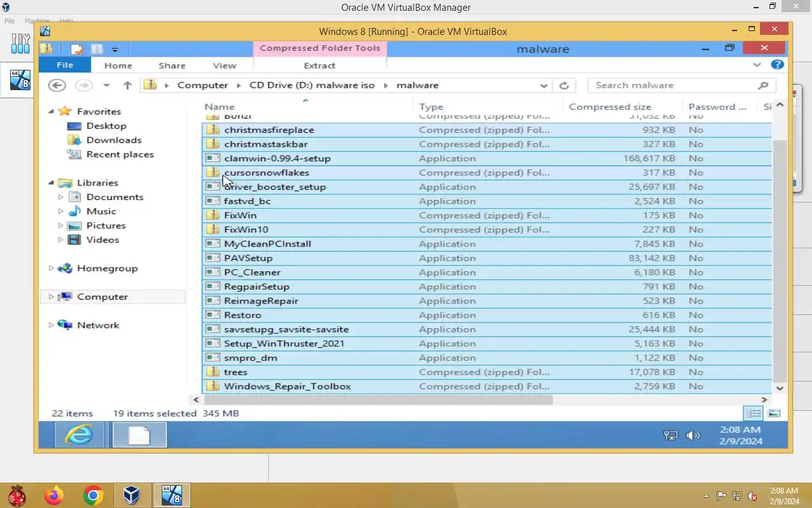Open the Home ribbon tab
The height and width of the screenshot is (508, 812).
click(x=118, y=65)
